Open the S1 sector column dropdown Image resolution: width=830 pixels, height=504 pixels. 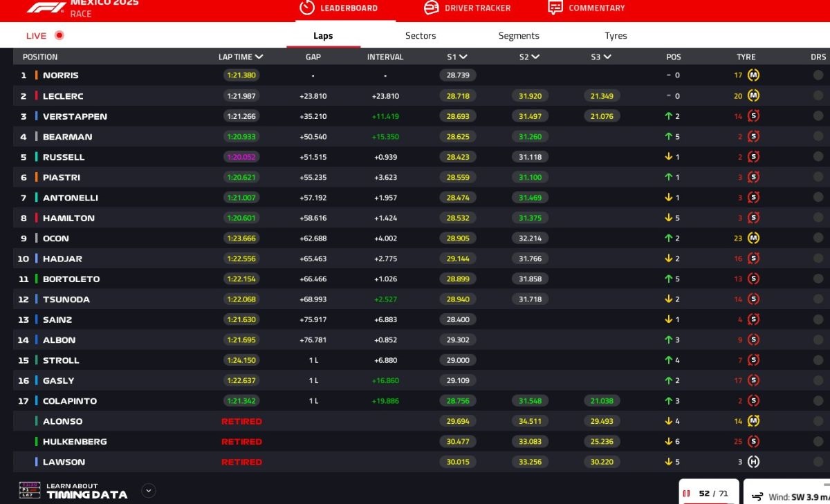coord(463,57)
